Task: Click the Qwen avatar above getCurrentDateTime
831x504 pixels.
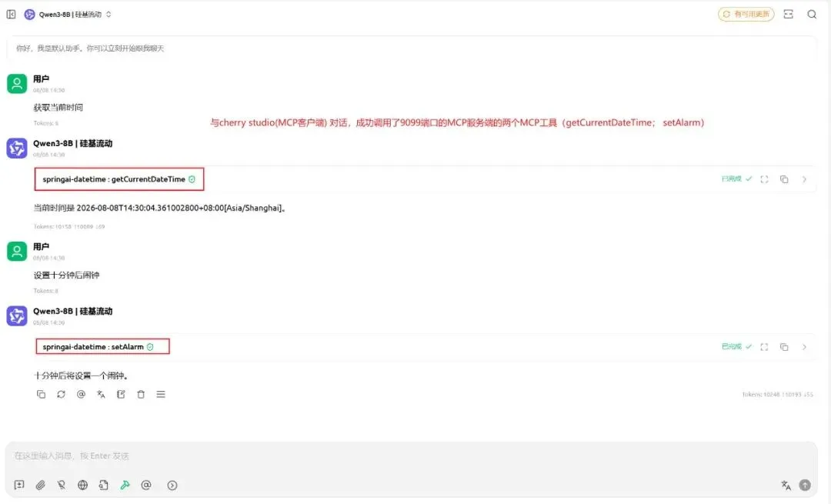Action: tap(17, 148)
